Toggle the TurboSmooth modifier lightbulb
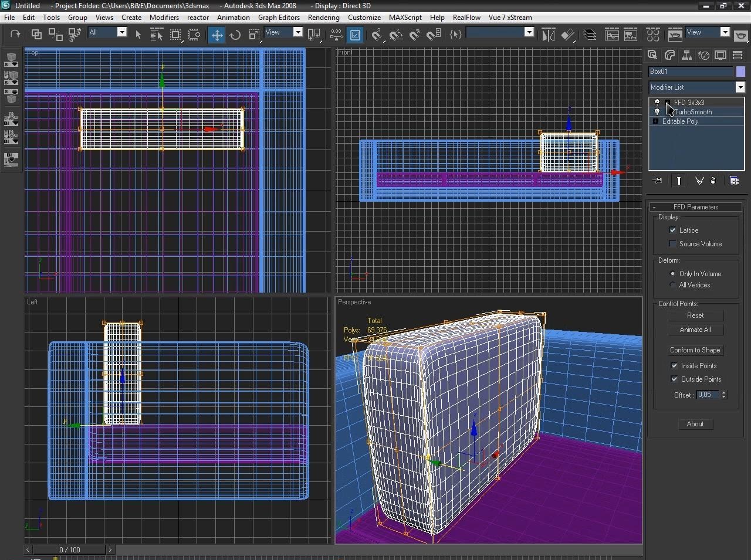The height and width of the screenshot is (560, 751). click(657, 111)
